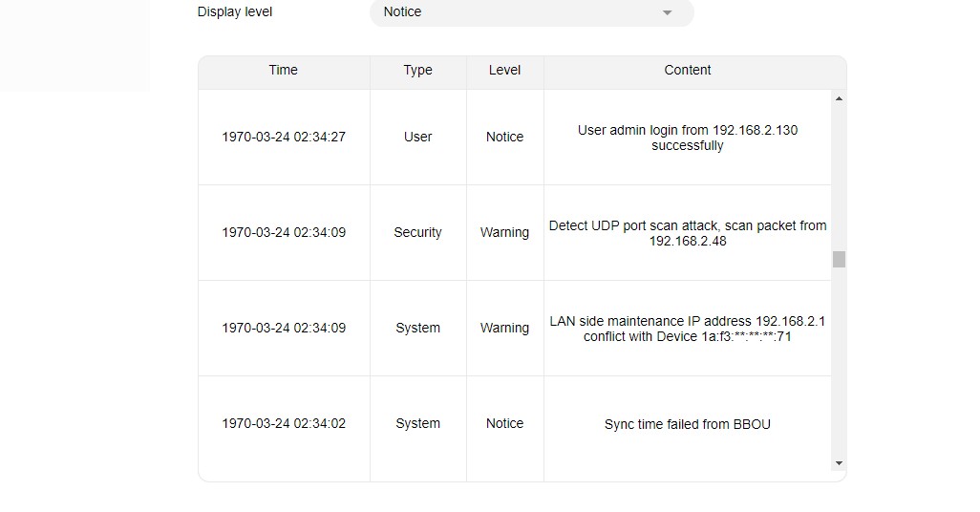Click the Display level label
This screenshot has width=980, height=512.
235,12
